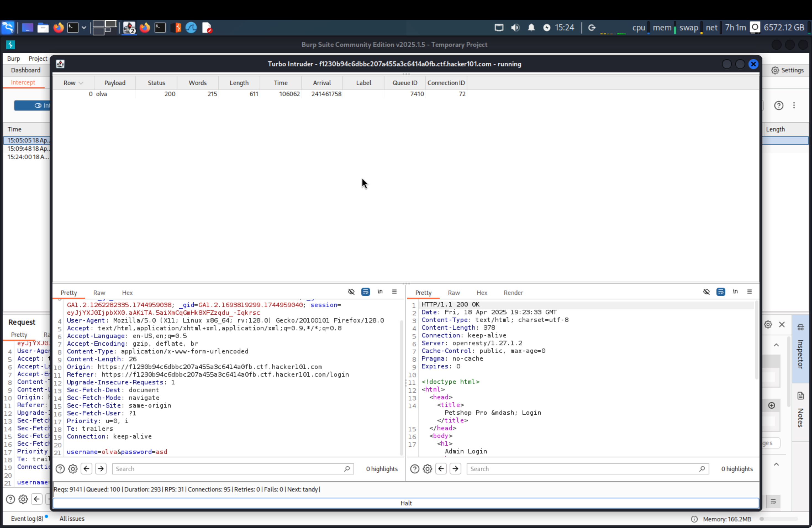Image resolution: width=812 pixels, height=528 pixels.
Task: Open request pane hamburger menu
Action: tap(394, 292)
